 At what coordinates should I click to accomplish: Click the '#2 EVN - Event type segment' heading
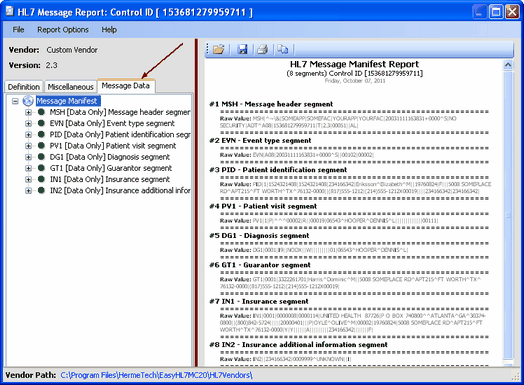(x=260, y=140)
